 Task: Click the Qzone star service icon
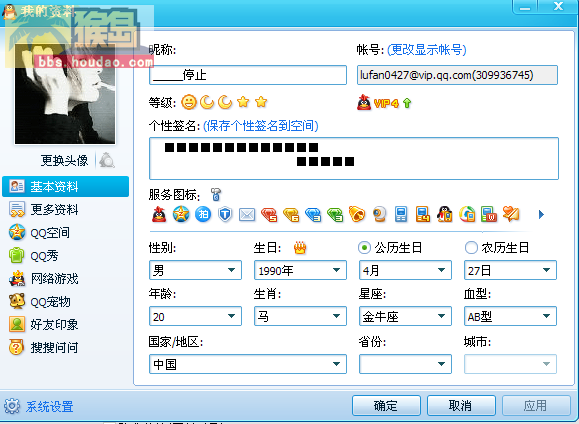pos(181,214)
